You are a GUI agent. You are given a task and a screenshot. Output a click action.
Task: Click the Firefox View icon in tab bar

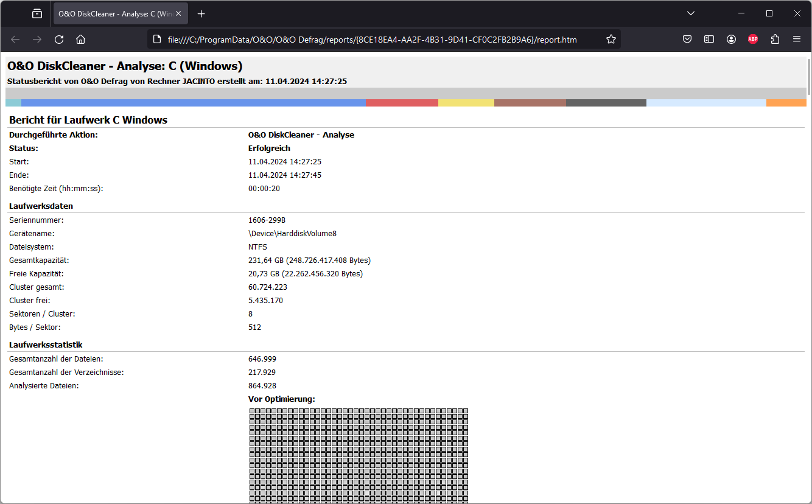37,13
